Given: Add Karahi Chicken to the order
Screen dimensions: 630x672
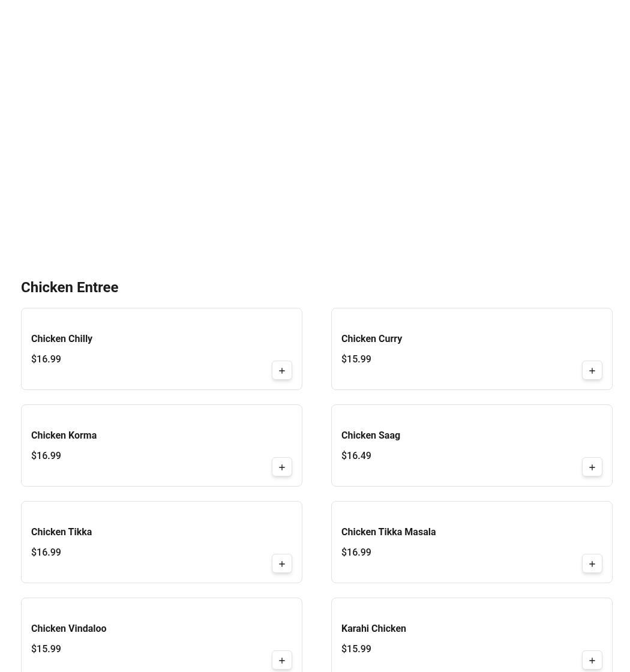Looking at the screenshot, I should point(592,661).
